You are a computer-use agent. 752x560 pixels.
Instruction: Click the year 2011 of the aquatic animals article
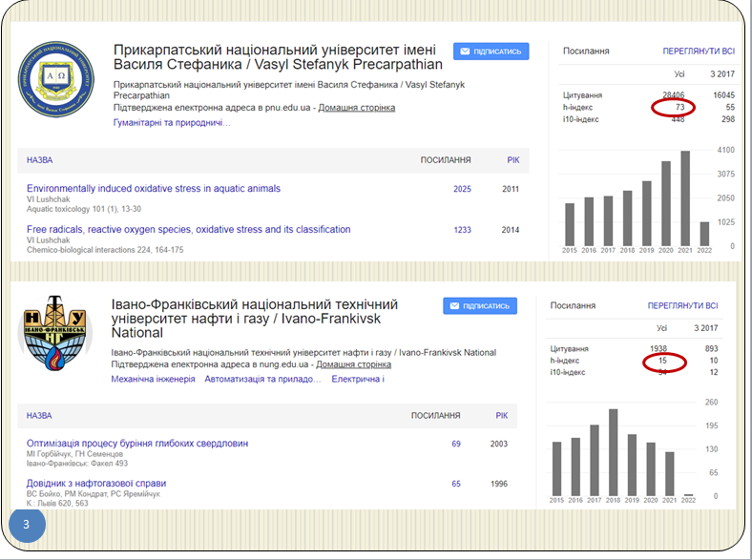coord(511,189)
